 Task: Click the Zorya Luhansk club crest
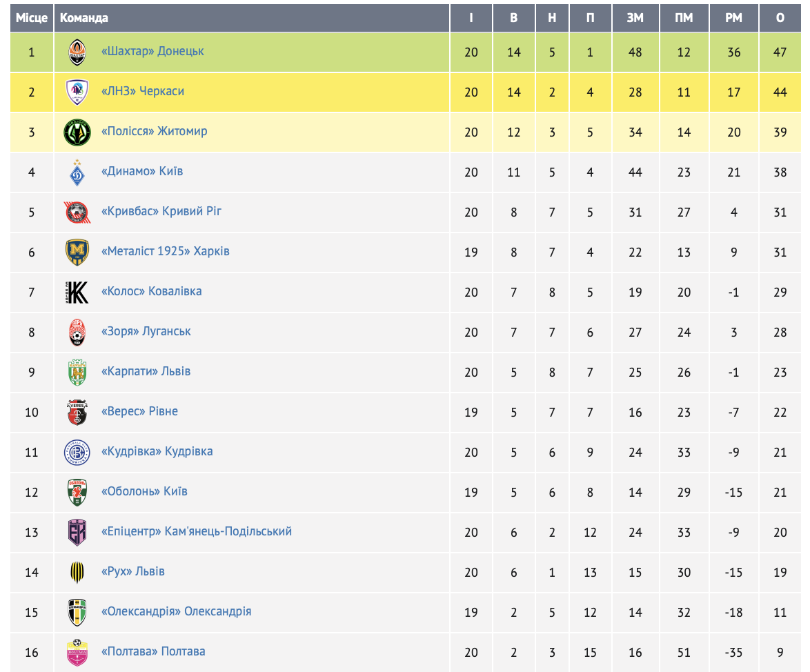(x=77, y=333)
